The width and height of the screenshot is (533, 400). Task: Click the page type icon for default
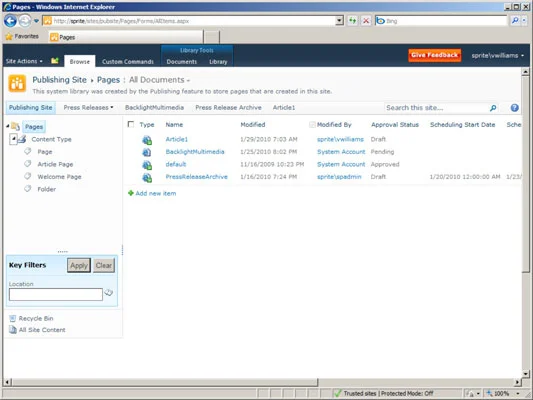point(147,165)
